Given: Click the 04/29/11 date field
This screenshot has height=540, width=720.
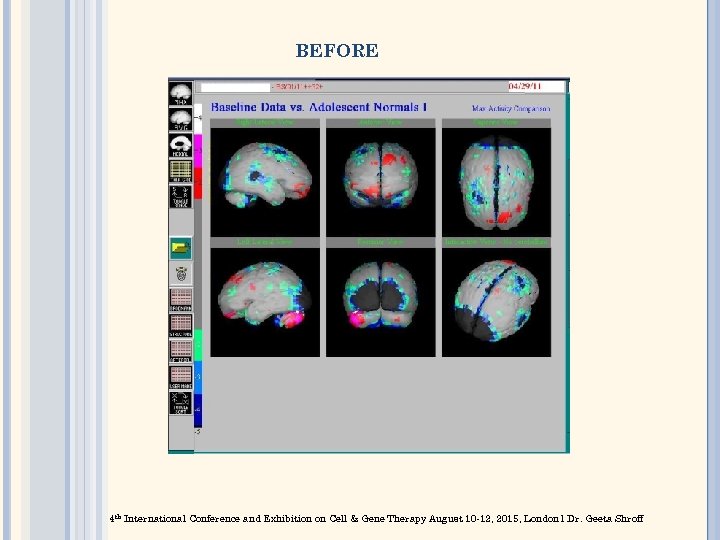Looking at the screenshot, I should click(535, 86).
